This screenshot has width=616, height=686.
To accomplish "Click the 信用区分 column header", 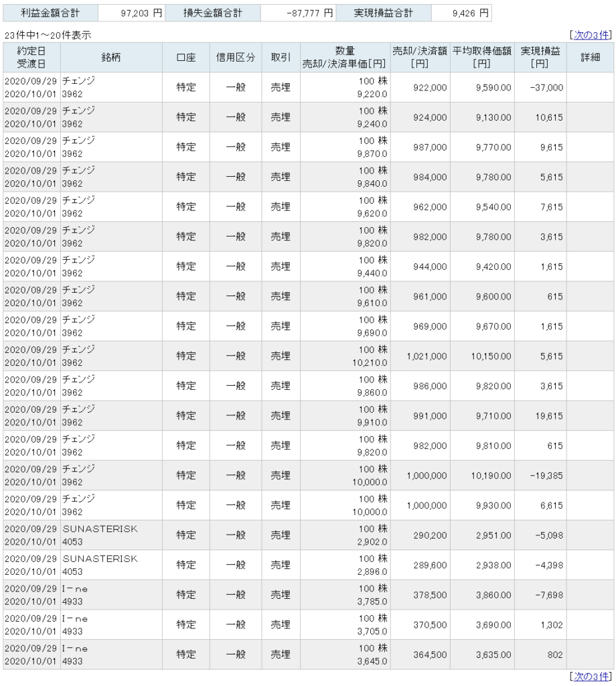I will 236,58.
